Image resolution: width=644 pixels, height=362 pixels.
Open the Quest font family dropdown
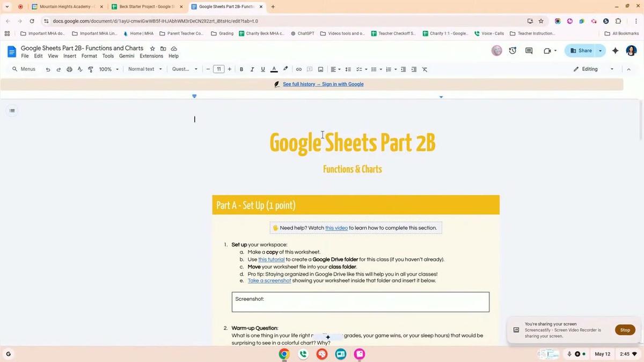(x=185, y=69)
